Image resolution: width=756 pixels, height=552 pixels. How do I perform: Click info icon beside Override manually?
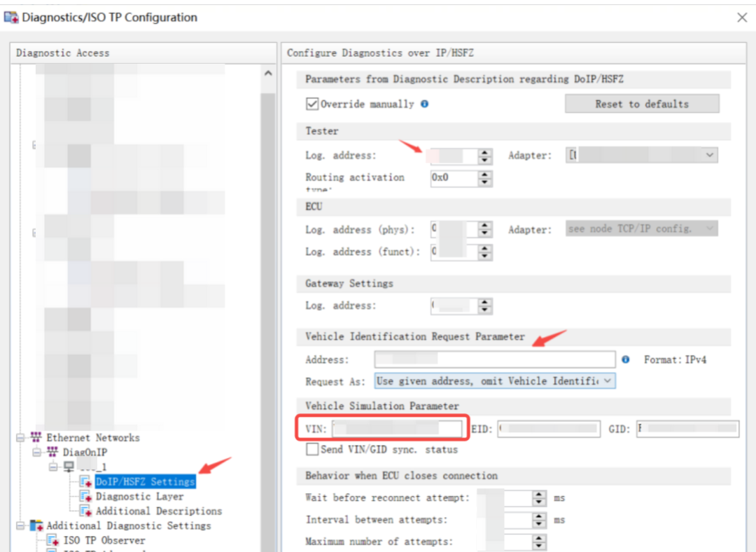pyautogui.click(x=424, y=104)
